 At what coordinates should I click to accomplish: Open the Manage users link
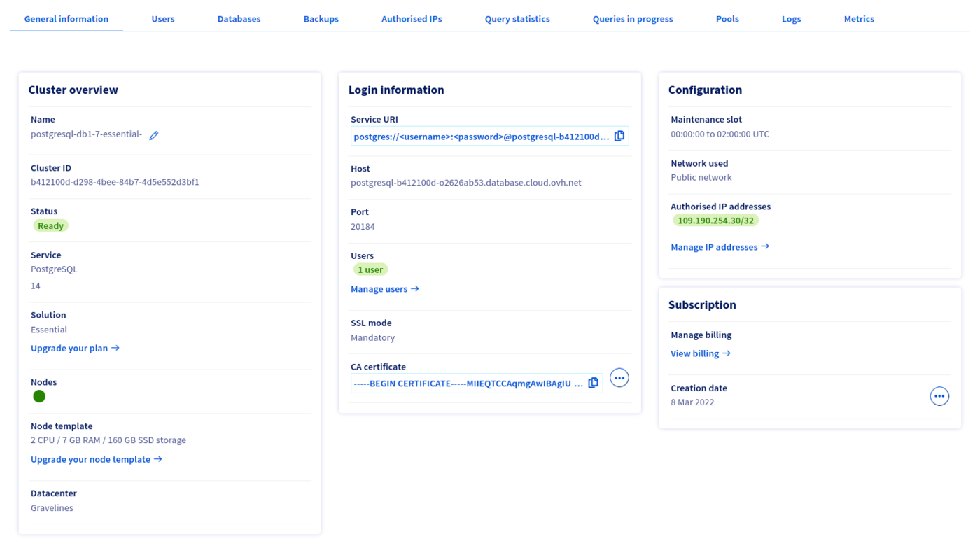[x=384, y=289]
